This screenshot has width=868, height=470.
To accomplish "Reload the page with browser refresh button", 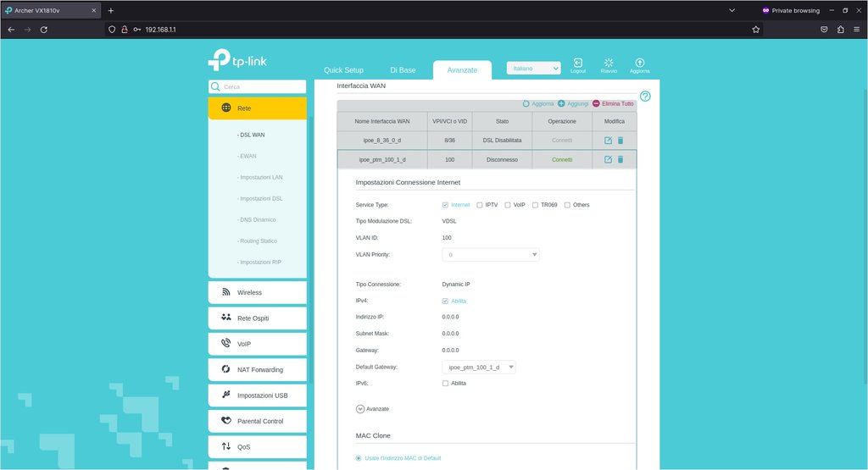I will (44, 30).
